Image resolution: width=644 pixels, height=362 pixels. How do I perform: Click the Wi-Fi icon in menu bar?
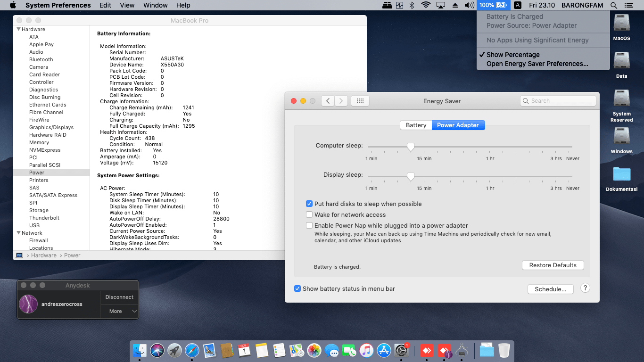click(x=426, y=5)
